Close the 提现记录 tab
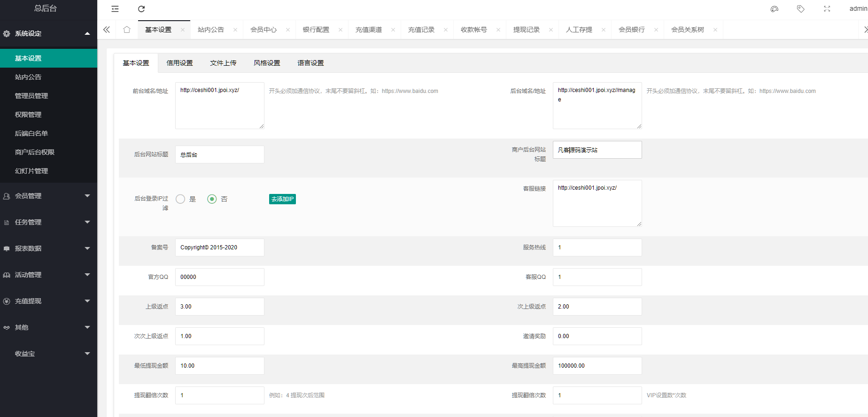The width and height of the screenshot is (868, 417). pos(551,30)
